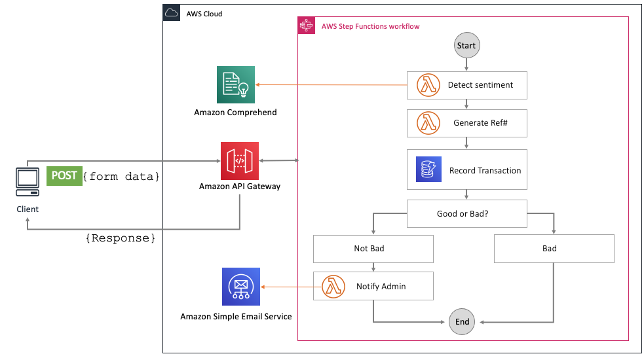Viewport: 644px width, 356px height.
Task: Click the {Response} text
Action: tap(121, 238)
